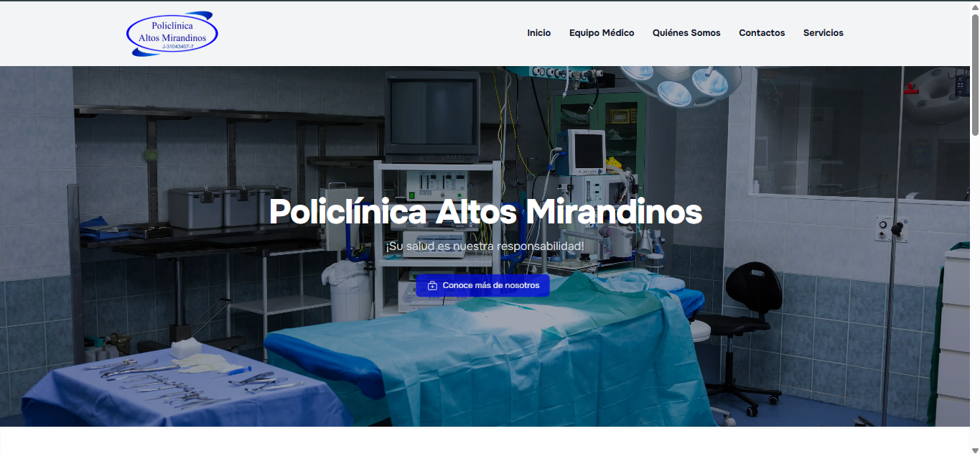Screen dimensions: 980x454
Task: Open the Contactos page
Action: click(x=762, y=33)
